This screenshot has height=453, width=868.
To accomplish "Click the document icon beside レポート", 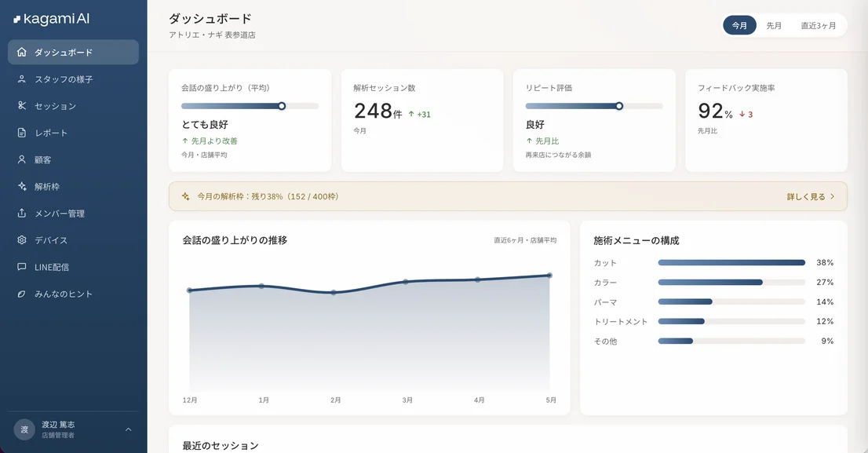I will [22, 133].
